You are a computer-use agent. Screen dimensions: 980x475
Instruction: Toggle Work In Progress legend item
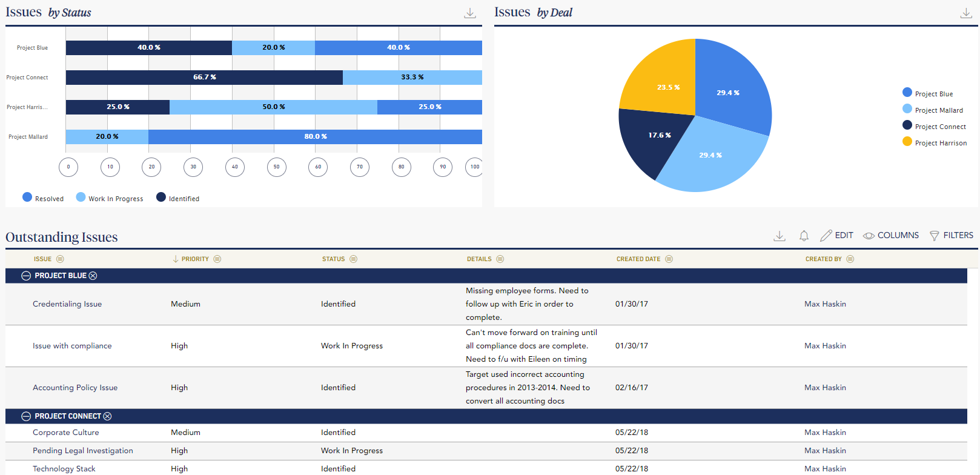(110, 198)
